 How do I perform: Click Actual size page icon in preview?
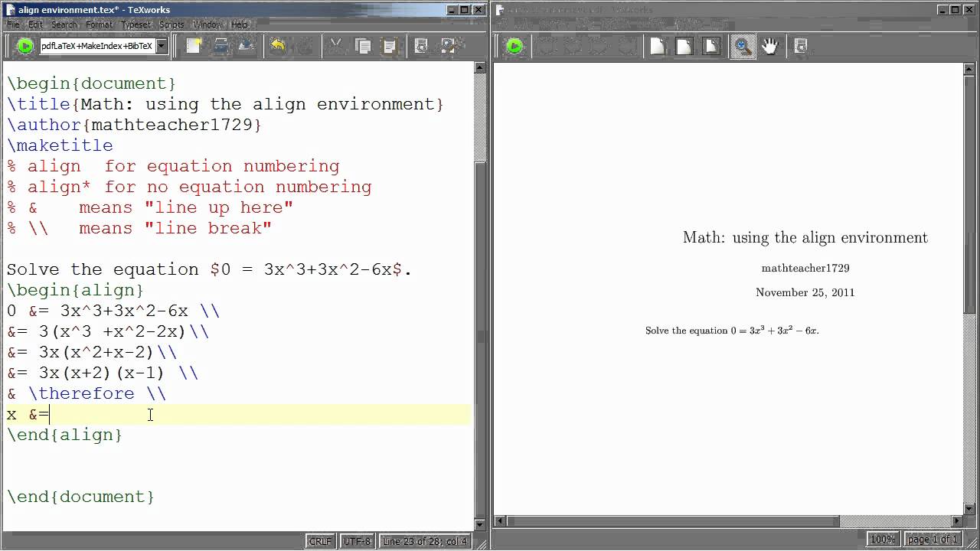pyautogui.click(x=658, y=46)
